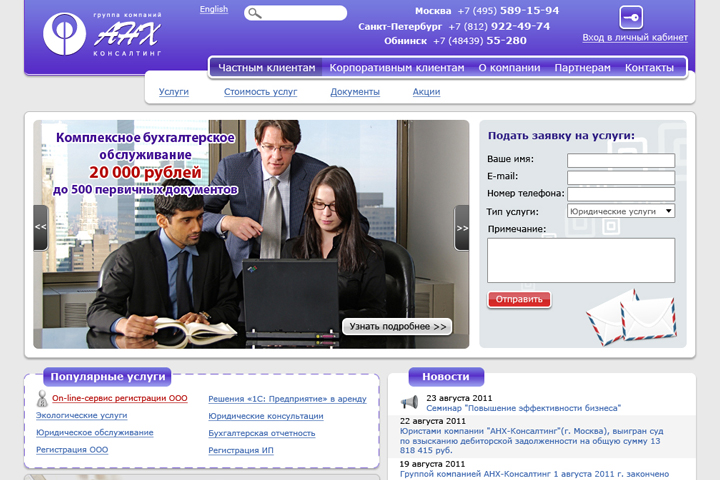The width and height of the screenshot is (720, 480).
Task: Open Партнерам menu item
Action: coord(582,68)
